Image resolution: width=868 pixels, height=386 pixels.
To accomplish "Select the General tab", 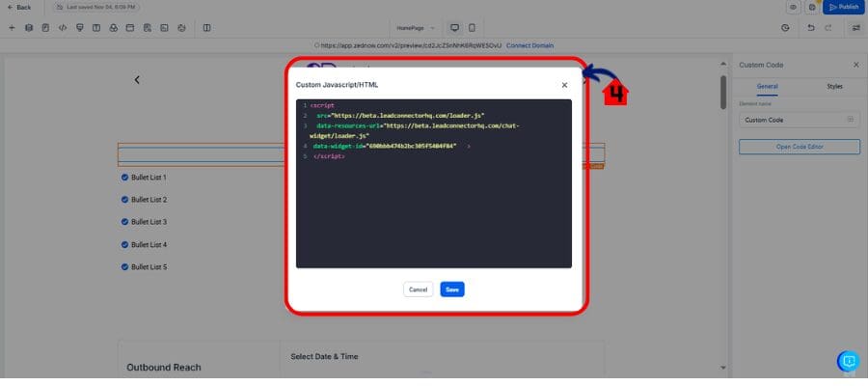I will click(x=767, y=87).
